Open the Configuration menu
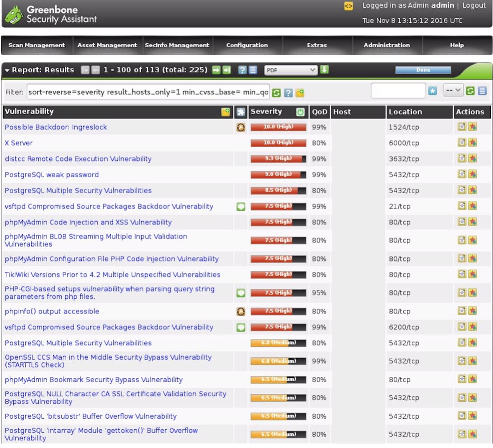Image resolution: width=493 pixels, height=448 pixels. click(247, 45)
